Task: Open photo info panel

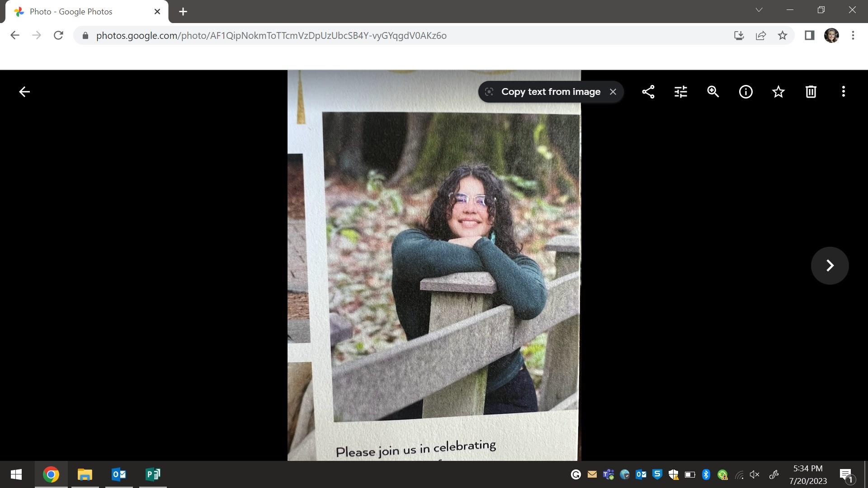Action: pos(745,92)
